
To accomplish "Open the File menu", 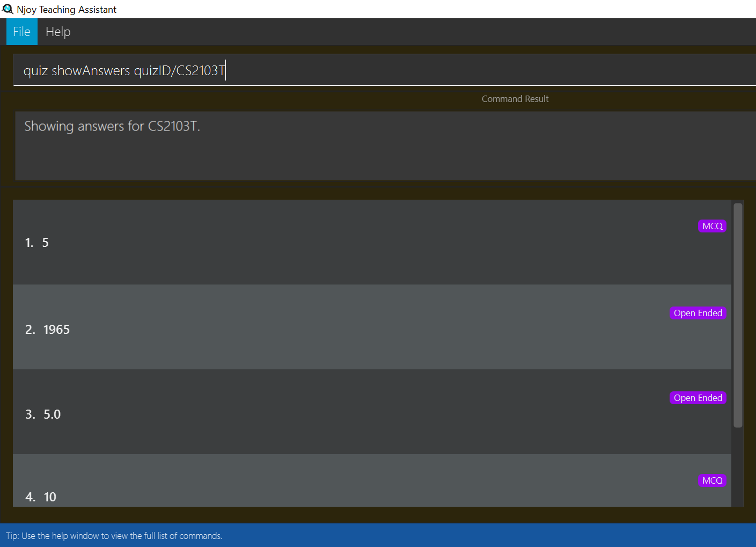I will click(21, 32).
